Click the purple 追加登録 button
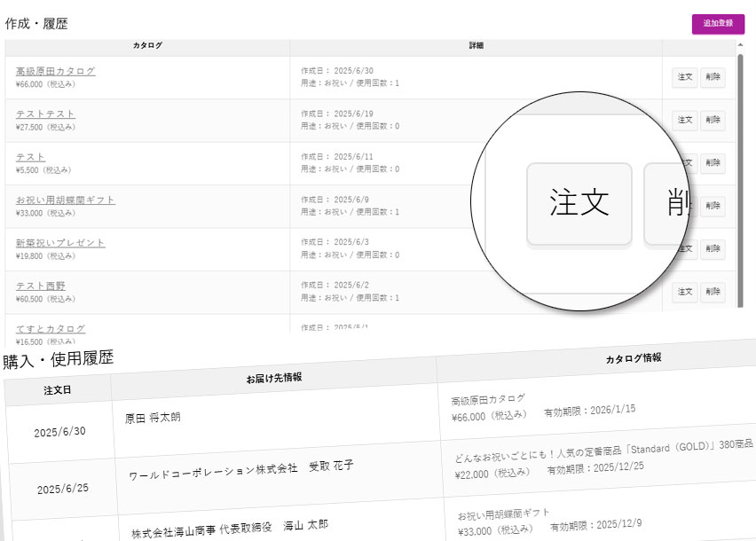The width and height of the screenshot is (756, 541). [x=717, y=24]
